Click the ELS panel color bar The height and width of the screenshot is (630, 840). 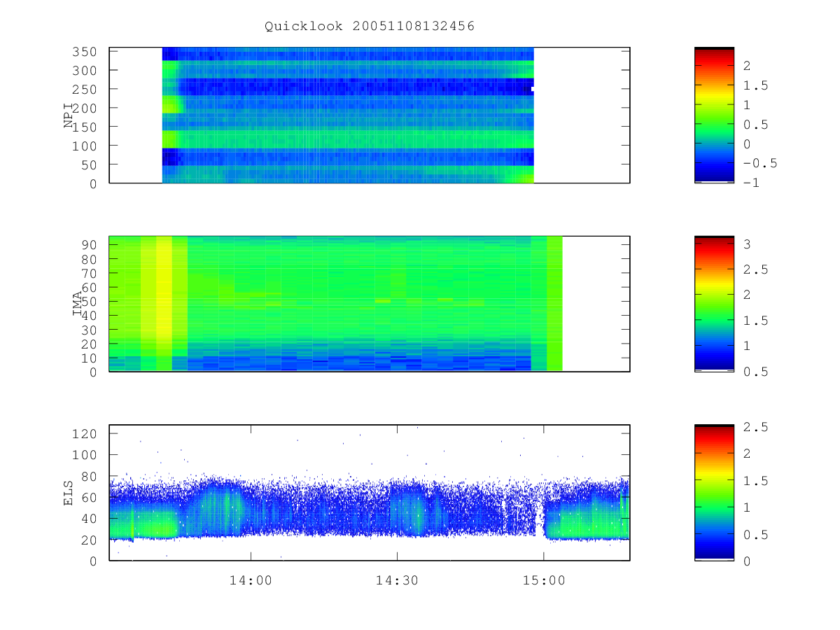[714, 493]
